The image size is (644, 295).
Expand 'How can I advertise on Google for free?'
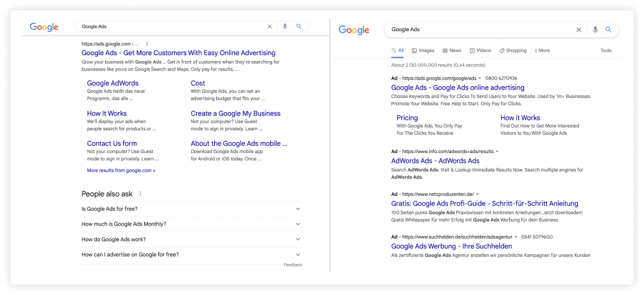pos(192,254)
